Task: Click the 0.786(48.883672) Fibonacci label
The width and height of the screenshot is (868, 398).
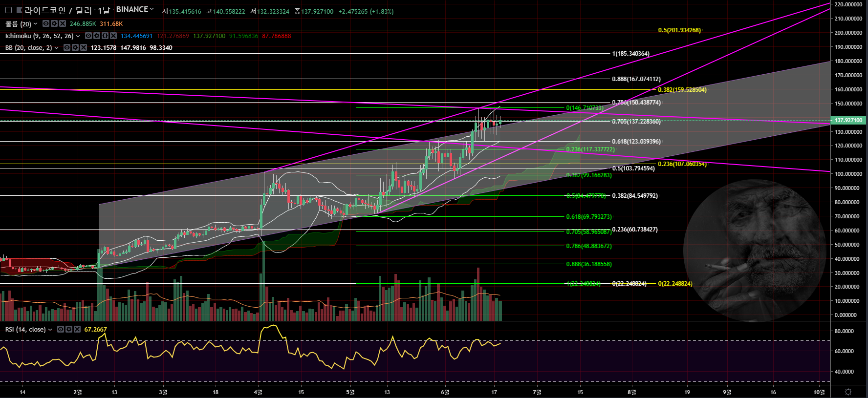Action: click(589, 246)
